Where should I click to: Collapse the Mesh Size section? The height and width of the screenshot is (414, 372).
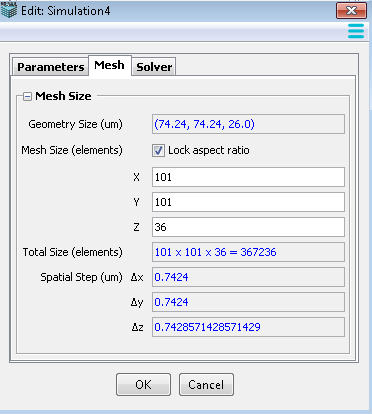coord(27,97)
